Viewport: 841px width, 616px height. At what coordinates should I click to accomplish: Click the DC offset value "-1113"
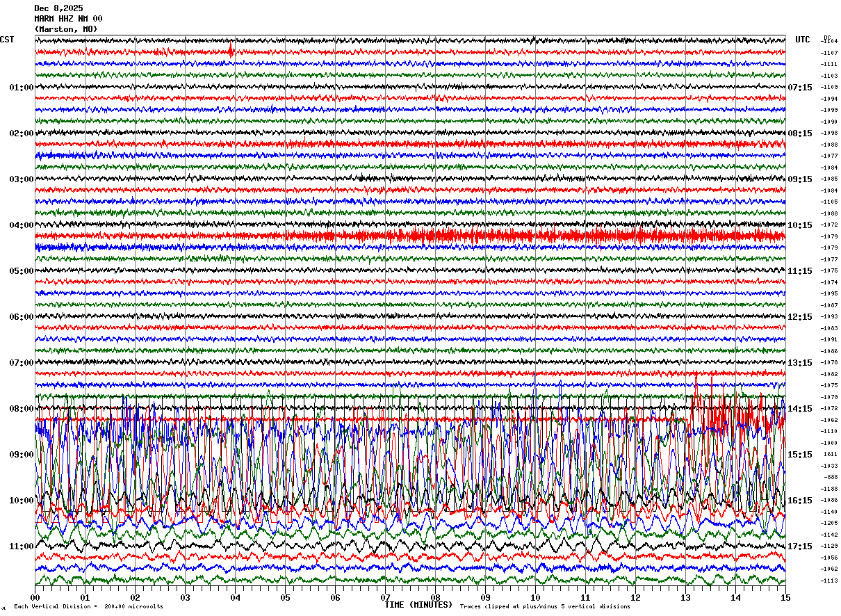pyautogui.click(x=829, y=581)
